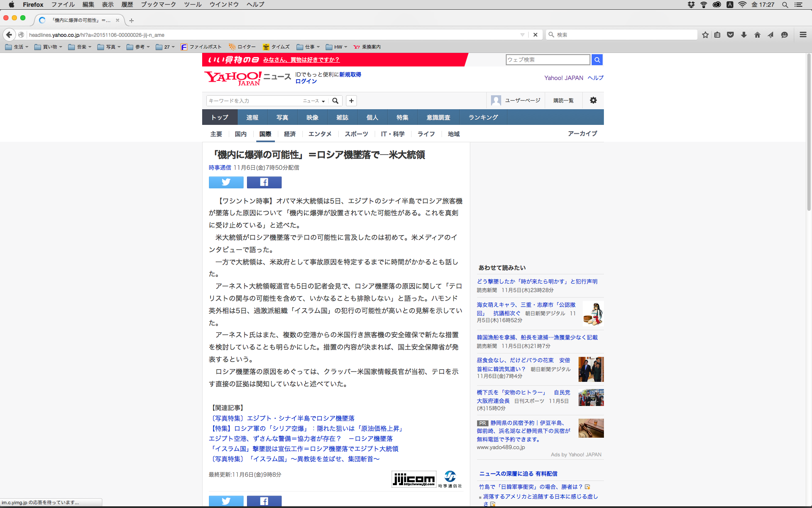Open URL bar history dropdown arrow
The height and width of the screenshot is (508, 812).
coord(522,35)
